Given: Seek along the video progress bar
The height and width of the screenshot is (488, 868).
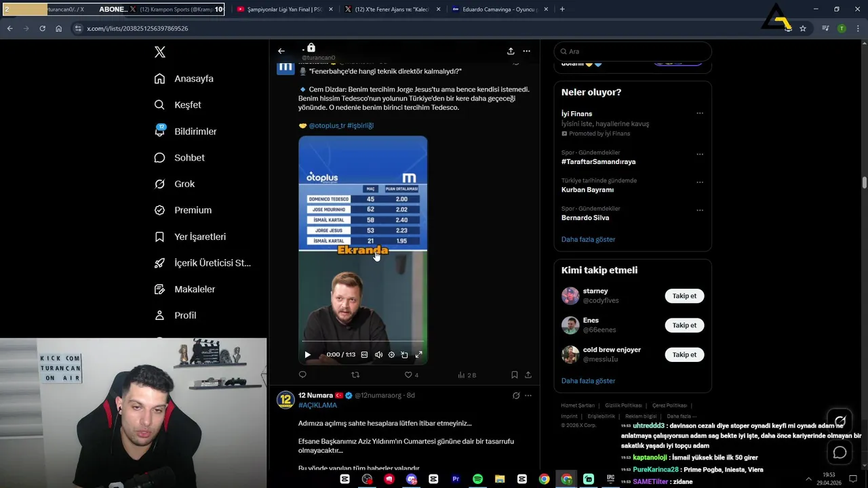Looking at the screenshot, I should tap(363, 342).
